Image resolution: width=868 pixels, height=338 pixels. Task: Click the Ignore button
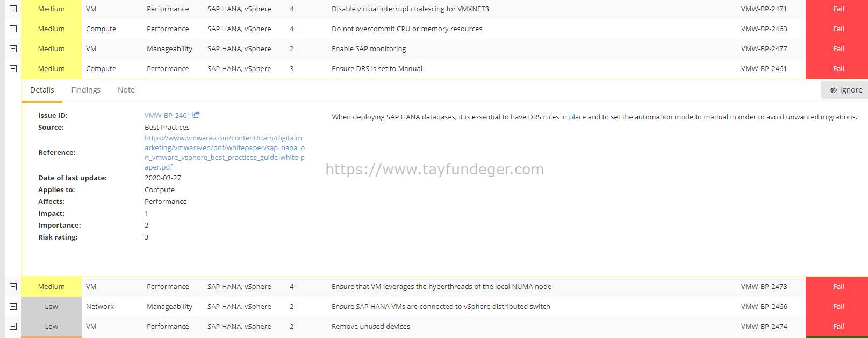tap(845, 90)
